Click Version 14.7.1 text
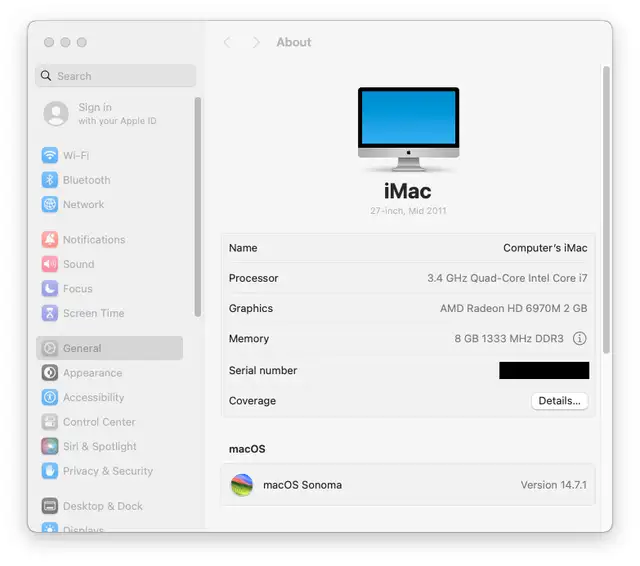 pos(553,485)
